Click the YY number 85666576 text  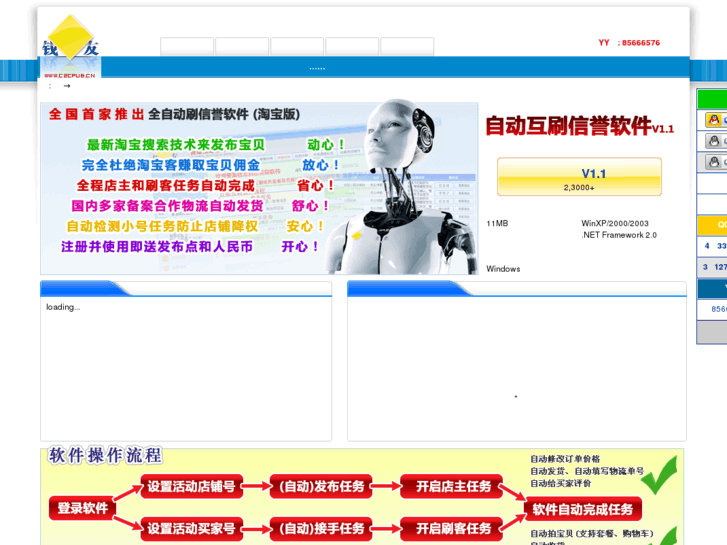640,43
